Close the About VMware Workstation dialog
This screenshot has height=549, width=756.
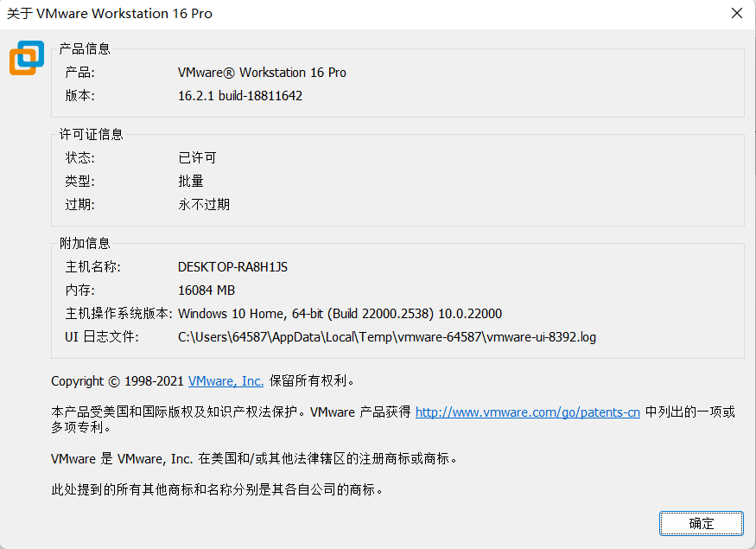[736, 14]
